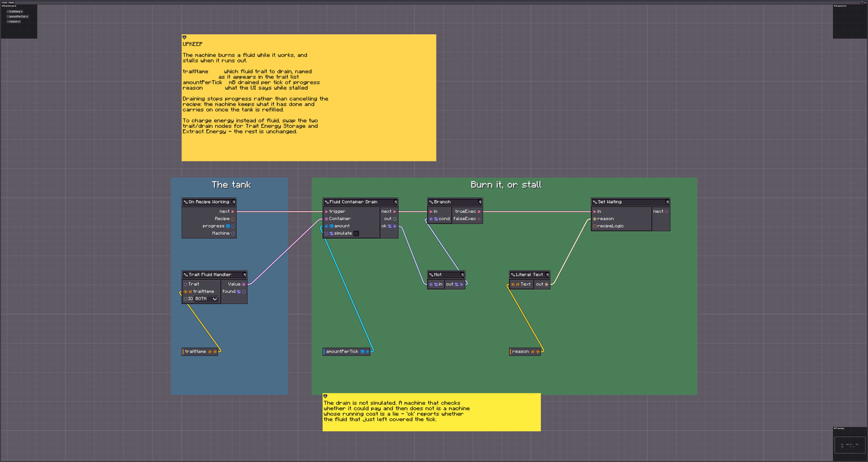The width and height of the screenshot is (868, 462).
Task: Click the in exec port on Set Waiting
Action: pyautogui.click(x=595, y=212)
